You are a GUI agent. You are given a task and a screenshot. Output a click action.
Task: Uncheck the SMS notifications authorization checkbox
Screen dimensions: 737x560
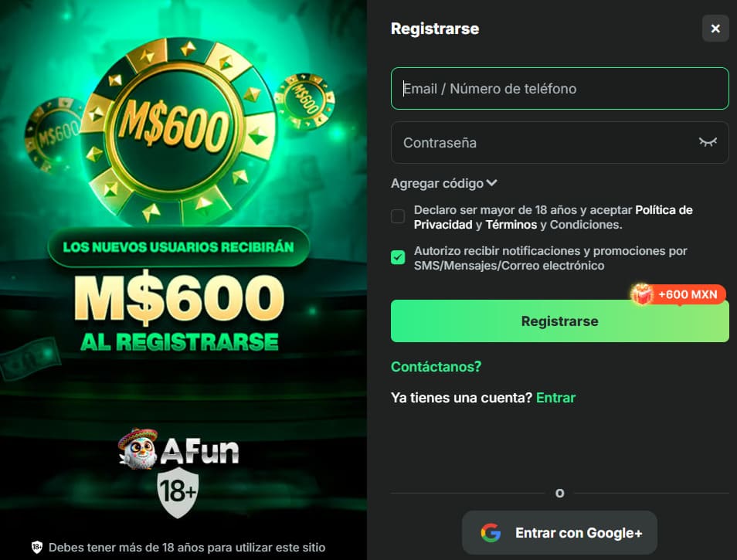398,257
